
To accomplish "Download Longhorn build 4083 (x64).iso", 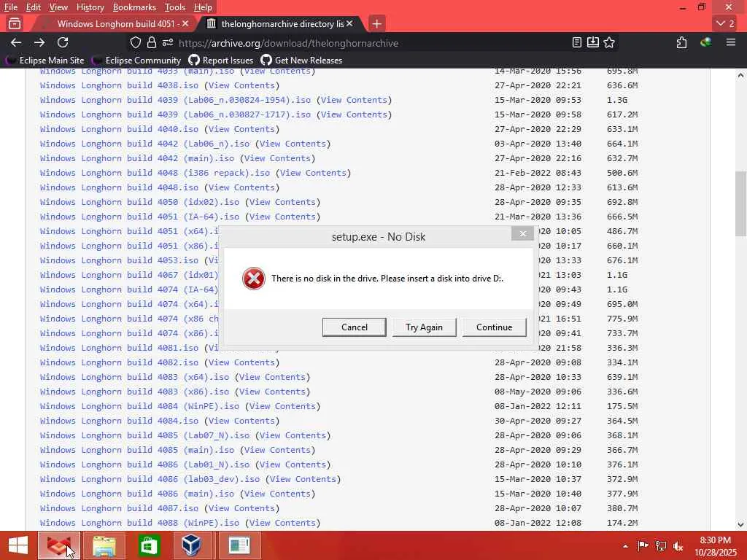I will [134, 377].
